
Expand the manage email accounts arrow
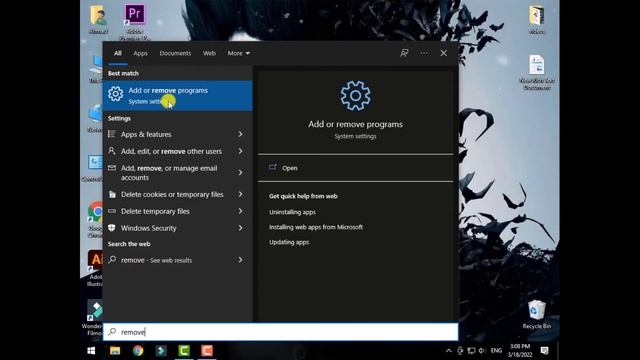(240, 172)
